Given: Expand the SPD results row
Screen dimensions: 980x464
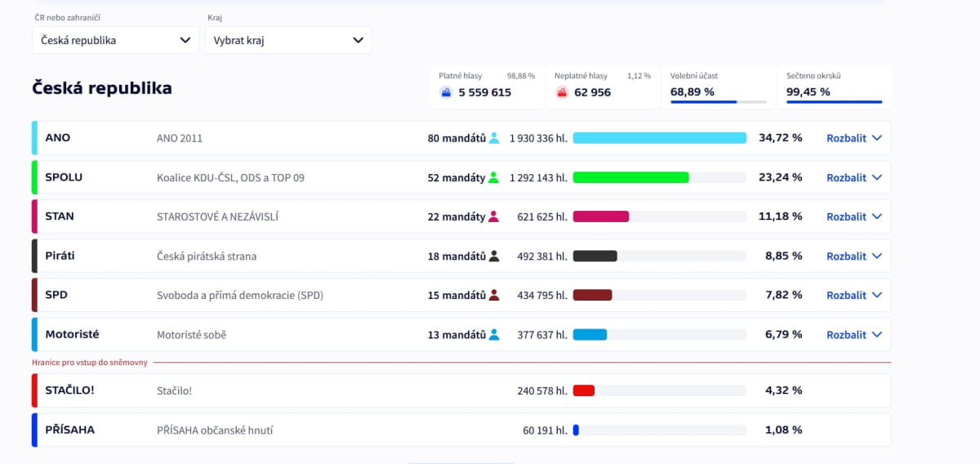Looking at the screenshot, I should click(x=853, y=295).
